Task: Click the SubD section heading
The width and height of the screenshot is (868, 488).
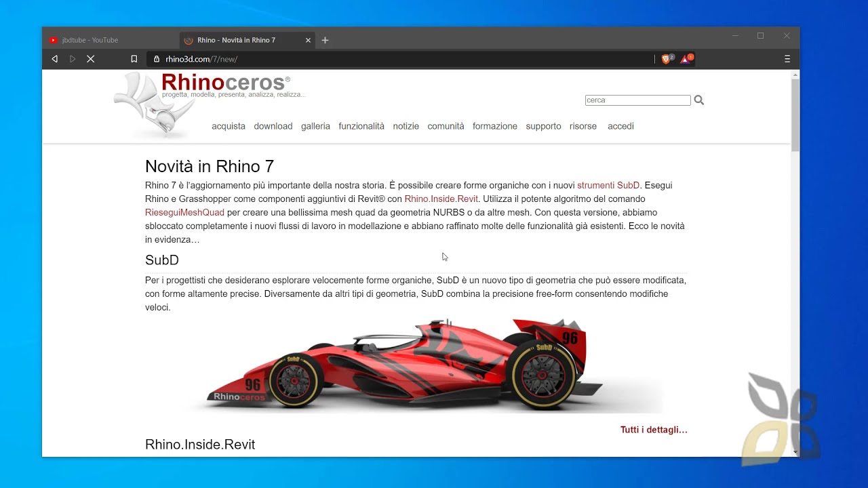Action: tap(162, 260)
